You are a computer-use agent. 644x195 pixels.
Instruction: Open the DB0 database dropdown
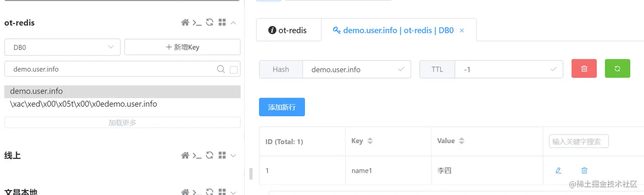coord(62,47)
